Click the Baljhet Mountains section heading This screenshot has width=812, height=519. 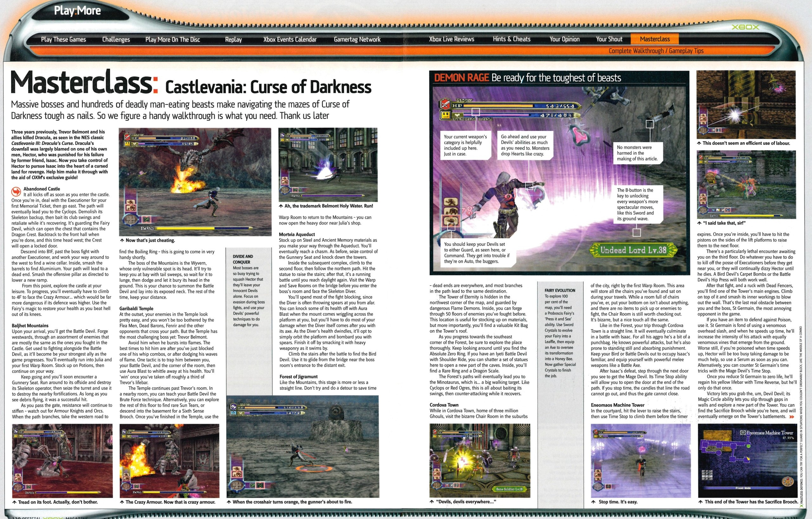pos(30,326)
